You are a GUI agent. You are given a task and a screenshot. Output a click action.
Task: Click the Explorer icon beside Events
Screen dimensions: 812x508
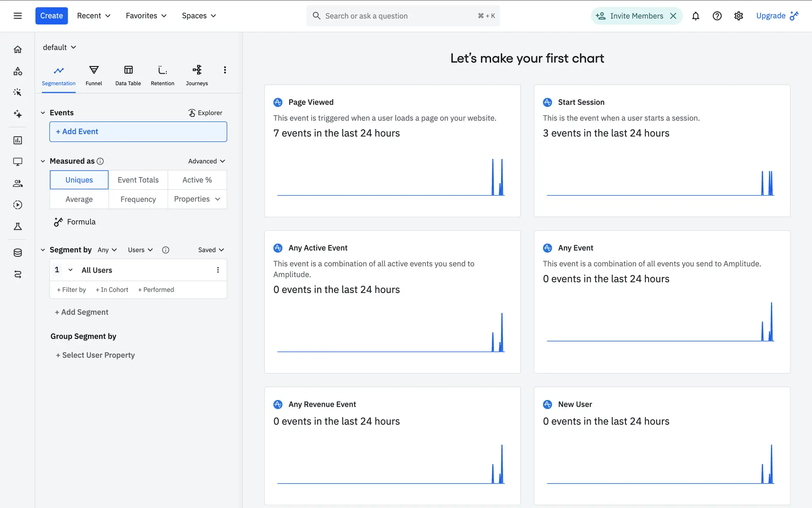click(192, 113)
